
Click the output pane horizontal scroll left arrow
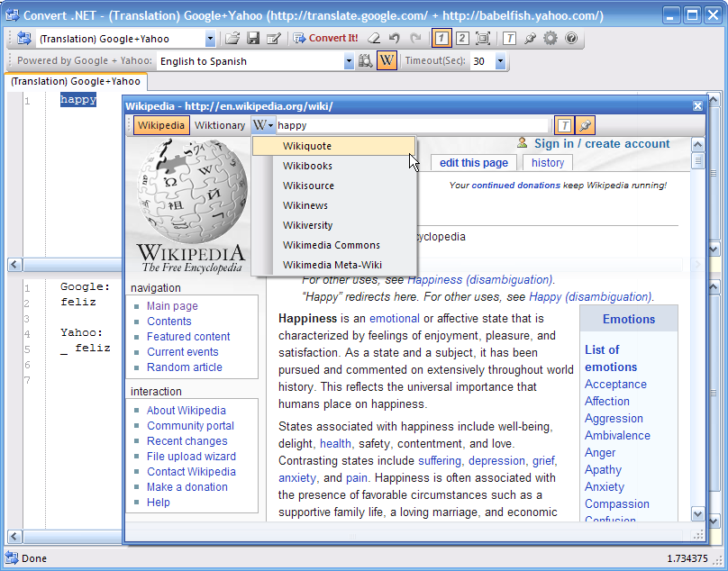[x=14, y=537]
